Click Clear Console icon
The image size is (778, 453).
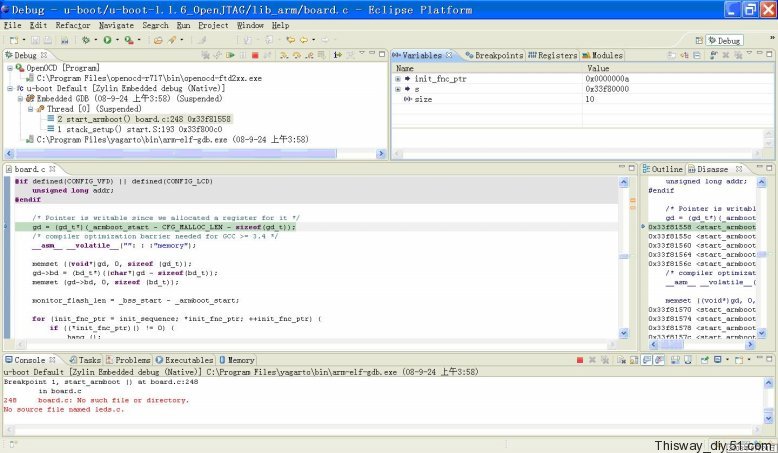tap(622, 360)
